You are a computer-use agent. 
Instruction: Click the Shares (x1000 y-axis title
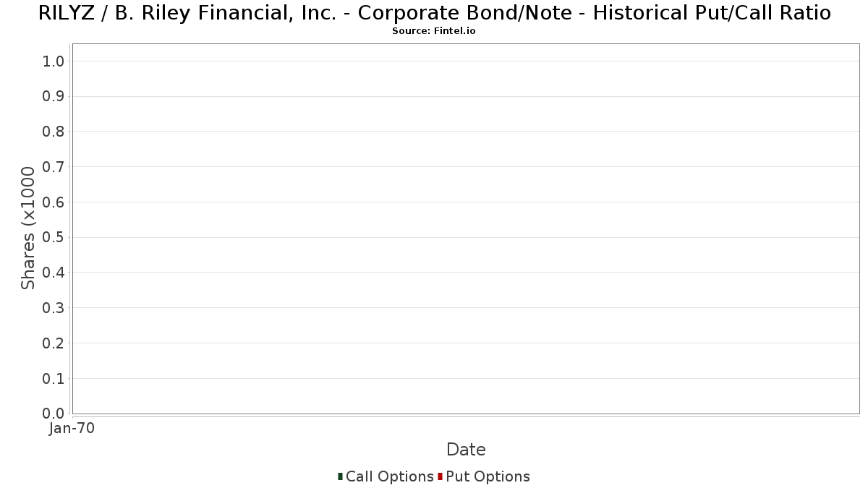click(28, 228)
